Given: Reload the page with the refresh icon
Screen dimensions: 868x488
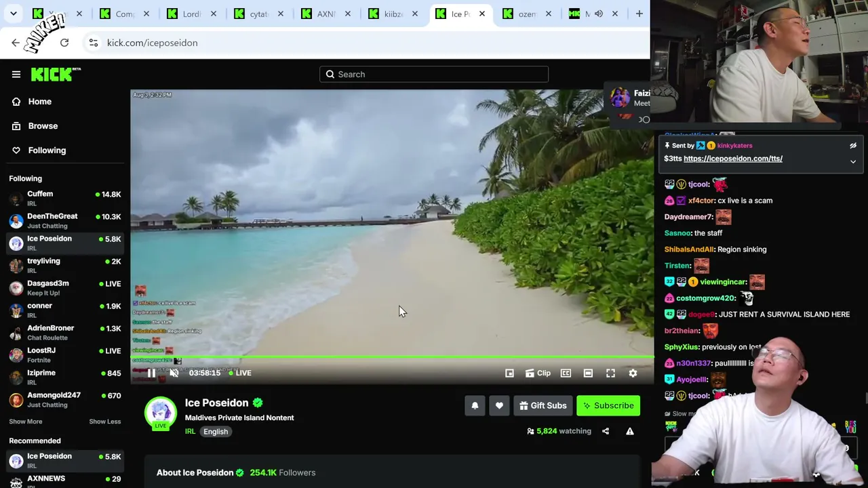Looking at the screenshot, I should 64,43.
